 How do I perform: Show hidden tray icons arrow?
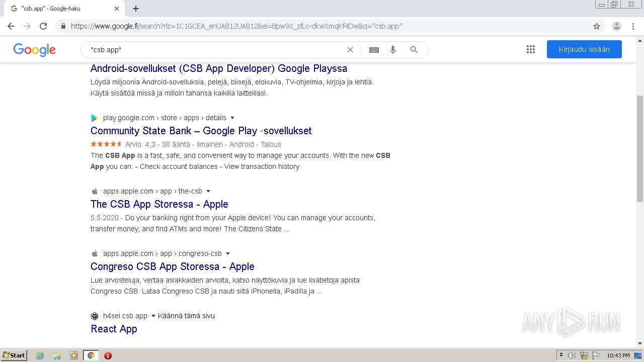[561, 355]
